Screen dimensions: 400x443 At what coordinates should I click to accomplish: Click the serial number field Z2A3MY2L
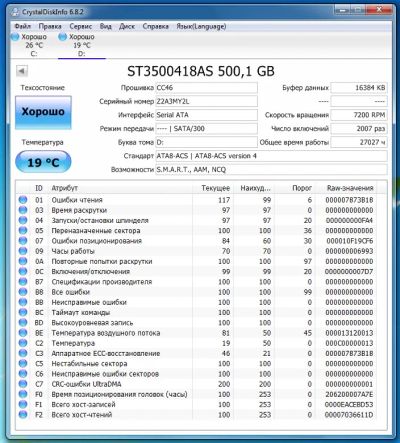pyautogui.click(x=206, y=101)
